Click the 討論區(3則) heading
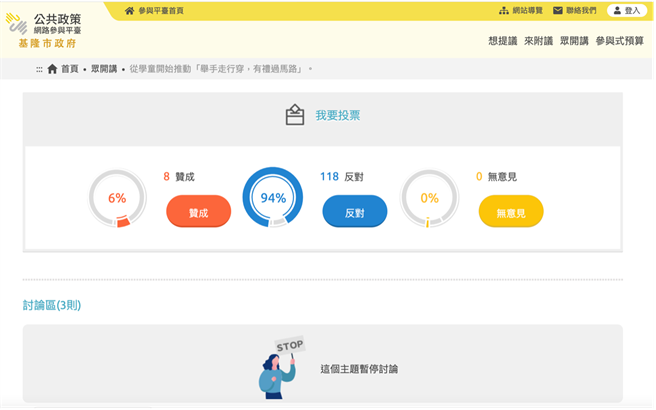Image resolution: width=656 pixels, height=410 pixels. click(52, 305)
